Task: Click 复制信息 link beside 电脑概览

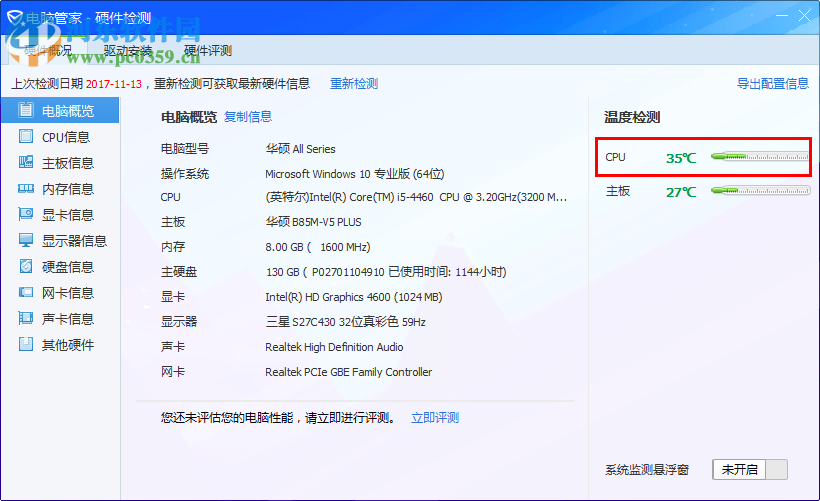Action: (248, 117)
